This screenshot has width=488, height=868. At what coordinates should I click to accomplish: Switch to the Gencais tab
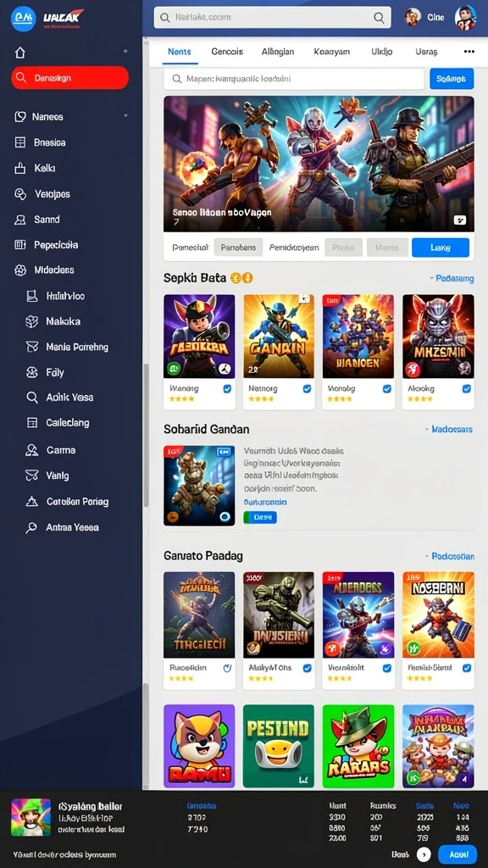point(227,52)
